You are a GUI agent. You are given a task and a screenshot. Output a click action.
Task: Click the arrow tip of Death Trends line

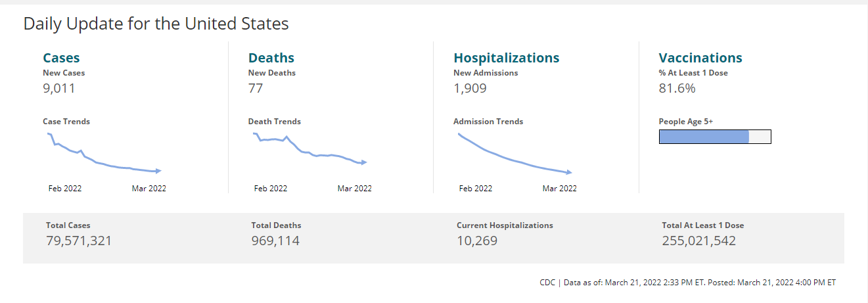[x=364, y=162]
